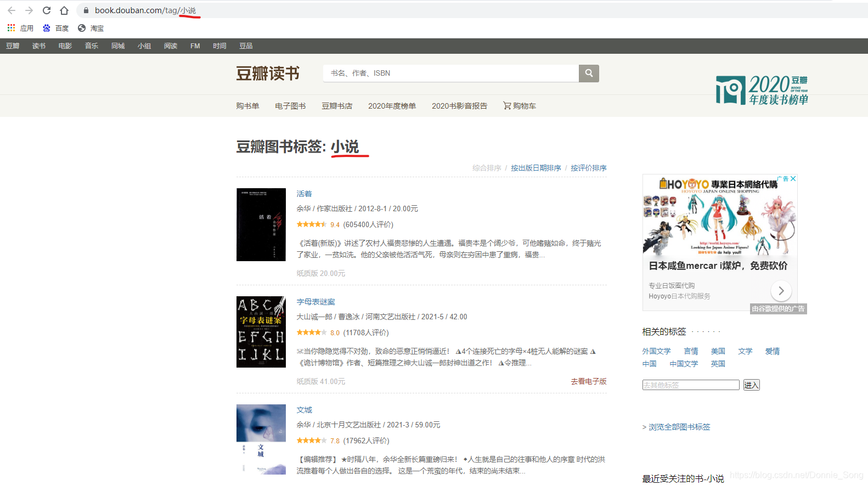Viewport: 868px width, 485px height.
Task: Open 阅读 in top navigation
Action: pos(171,46)
